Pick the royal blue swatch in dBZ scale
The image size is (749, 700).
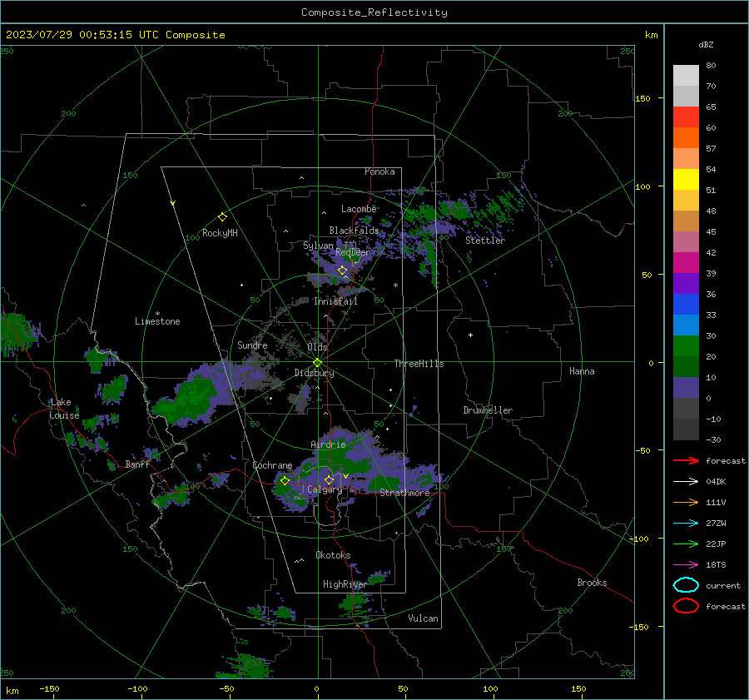coord(686,304)
